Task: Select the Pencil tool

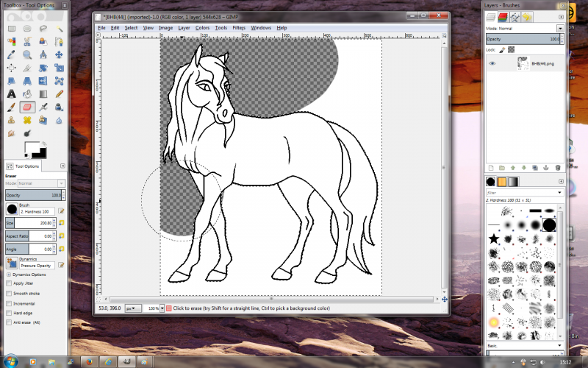Action: (59, 94)
